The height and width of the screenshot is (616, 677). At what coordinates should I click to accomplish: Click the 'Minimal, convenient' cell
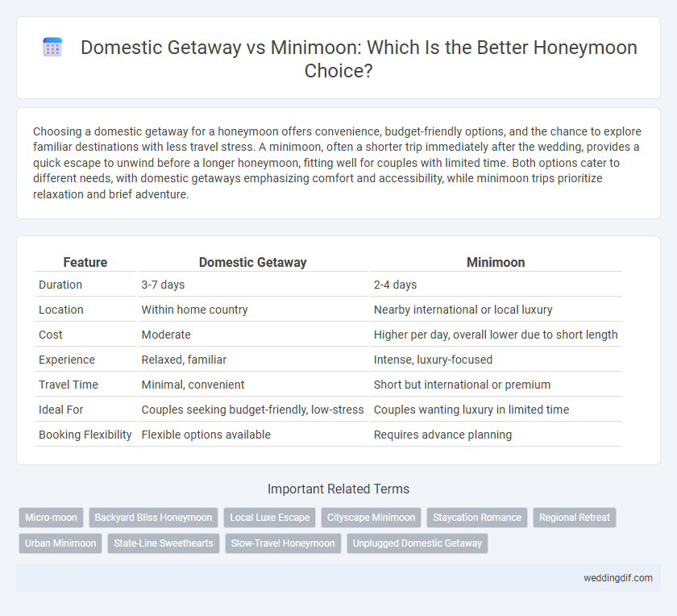click(252, 385)
